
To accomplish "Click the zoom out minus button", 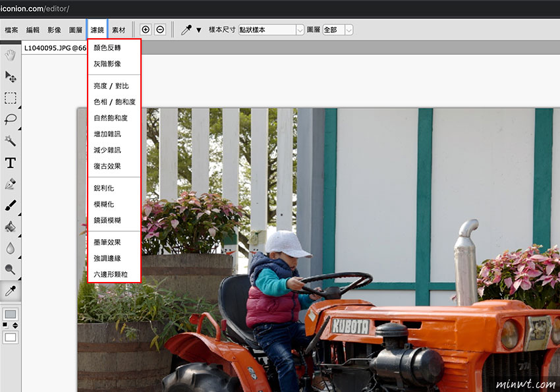I will [x=160, y=30].
